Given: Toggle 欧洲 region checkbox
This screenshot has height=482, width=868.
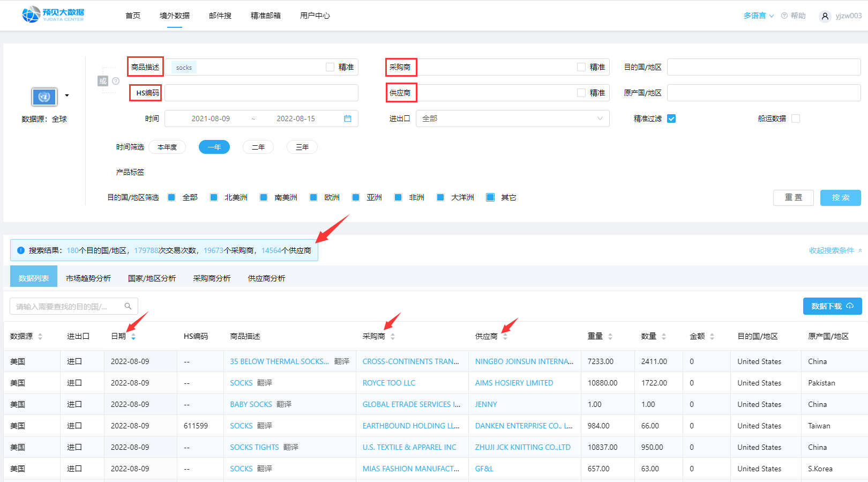Looking at the screenshot, I should point(313,197).
